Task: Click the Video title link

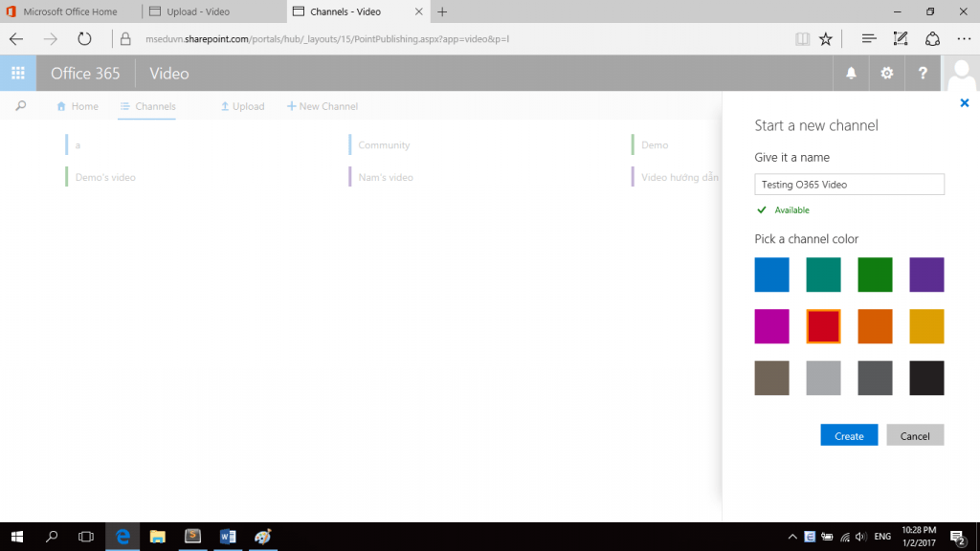Action: coord(168,73)
